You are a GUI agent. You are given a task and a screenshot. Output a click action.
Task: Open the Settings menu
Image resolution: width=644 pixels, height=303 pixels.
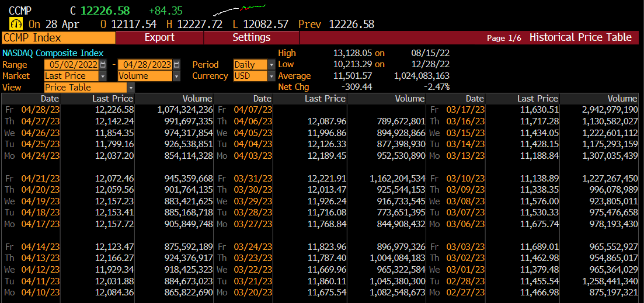(x=252, y=37)
